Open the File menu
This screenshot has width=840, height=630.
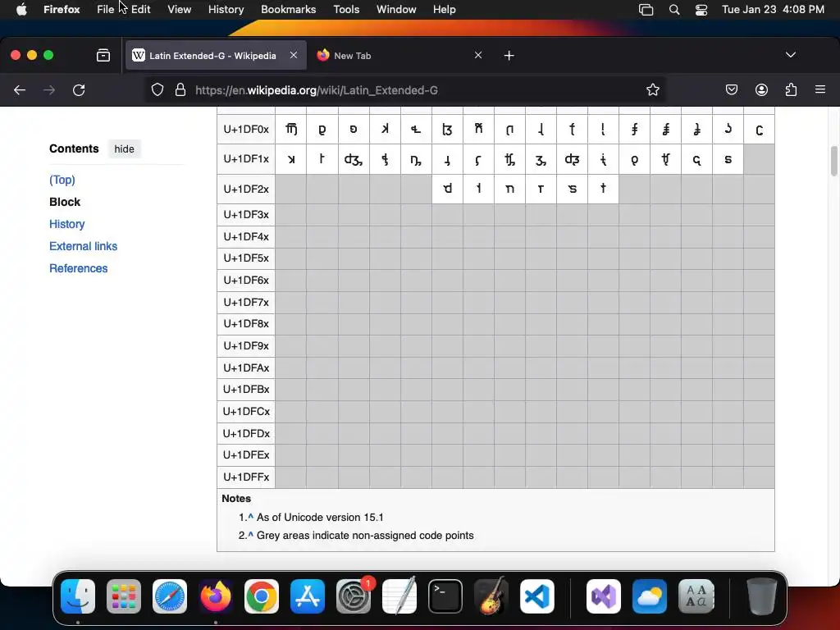[x=106, y=10]
